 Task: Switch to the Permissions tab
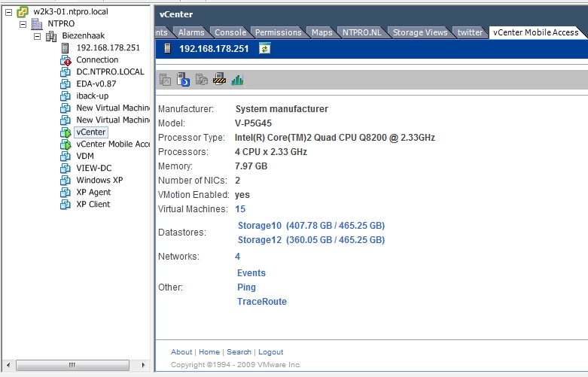pyautogui.click(x=279, y=32)
